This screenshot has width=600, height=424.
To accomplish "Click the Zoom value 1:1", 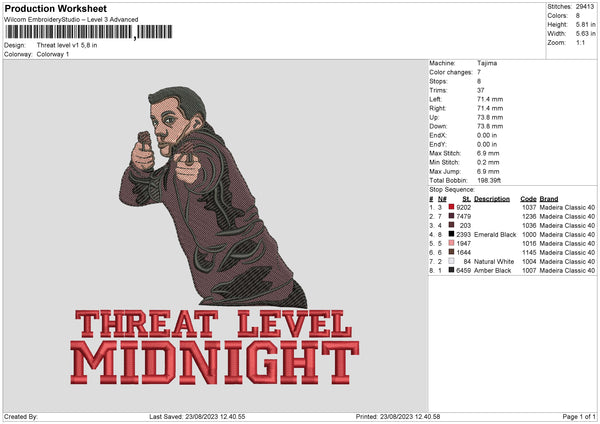I will point(580,42).
